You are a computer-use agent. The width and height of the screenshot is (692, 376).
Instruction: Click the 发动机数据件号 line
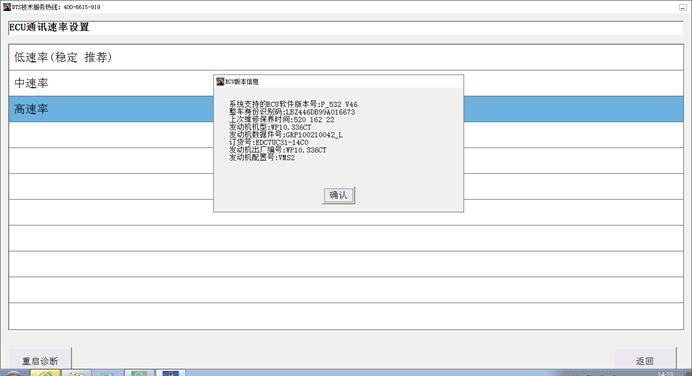coord(286,135)
